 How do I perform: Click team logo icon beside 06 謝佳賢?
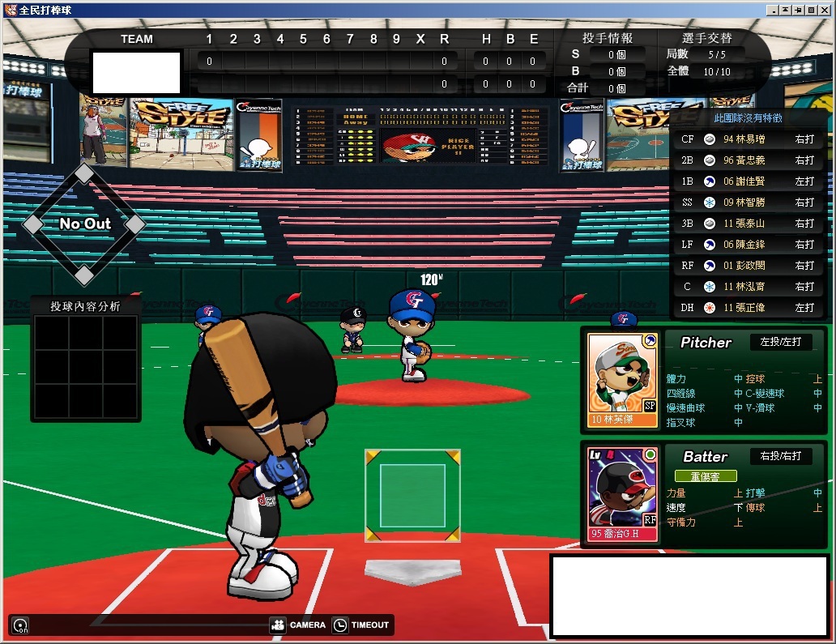pyautogui.click(x=710, y=181)
